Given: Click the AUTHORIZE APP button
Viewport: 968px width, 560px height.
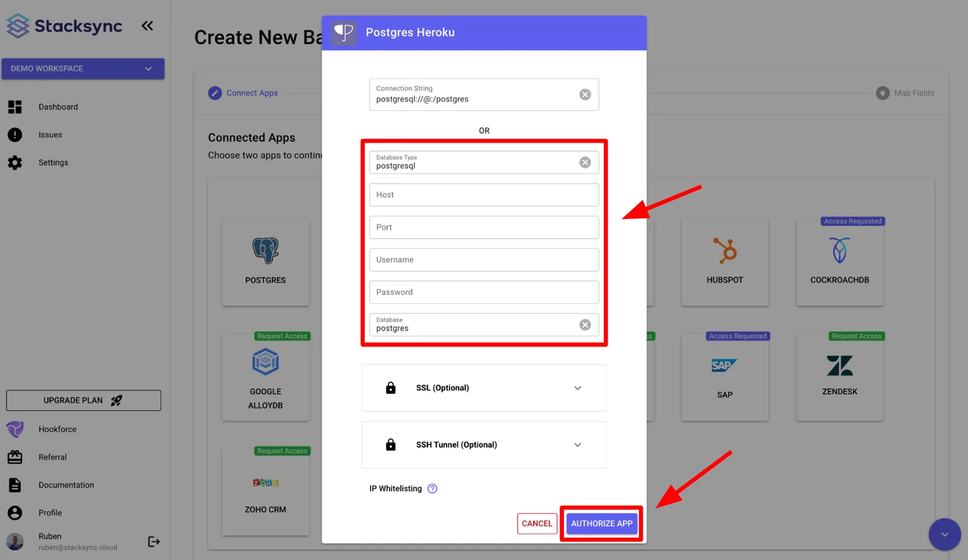Looking at the screenshot, I should coord(601,524).
